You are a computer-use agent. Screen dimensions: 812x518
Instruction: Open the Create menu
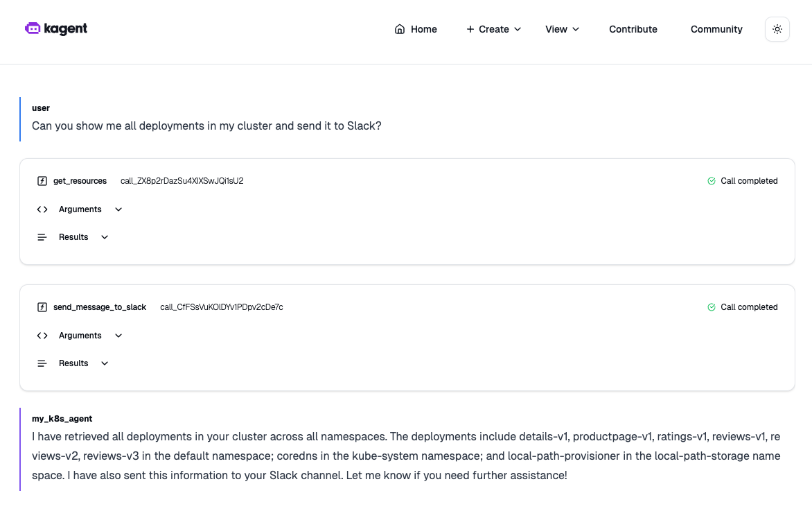(493, 29)
